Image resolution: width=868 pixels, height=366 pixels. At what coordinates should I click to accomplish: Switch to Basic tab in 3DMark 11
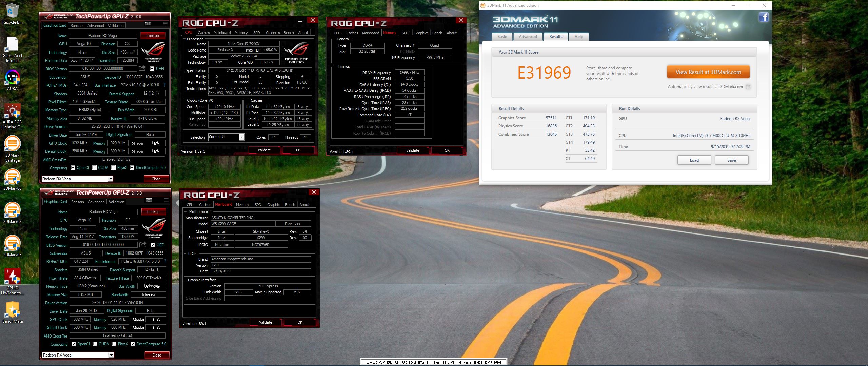pyautogui.click(x=502, y=37)
